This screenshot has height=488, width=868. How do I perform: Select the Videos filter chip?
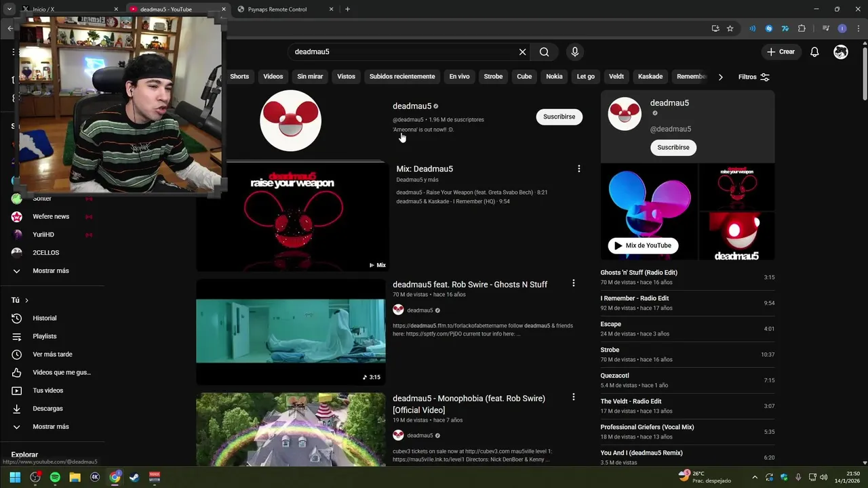(273, 77)
